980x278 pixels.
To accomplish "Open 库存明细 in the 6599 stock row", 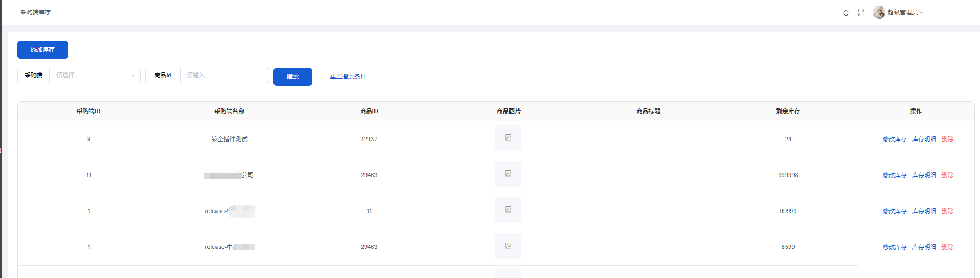I will point(924,247).
